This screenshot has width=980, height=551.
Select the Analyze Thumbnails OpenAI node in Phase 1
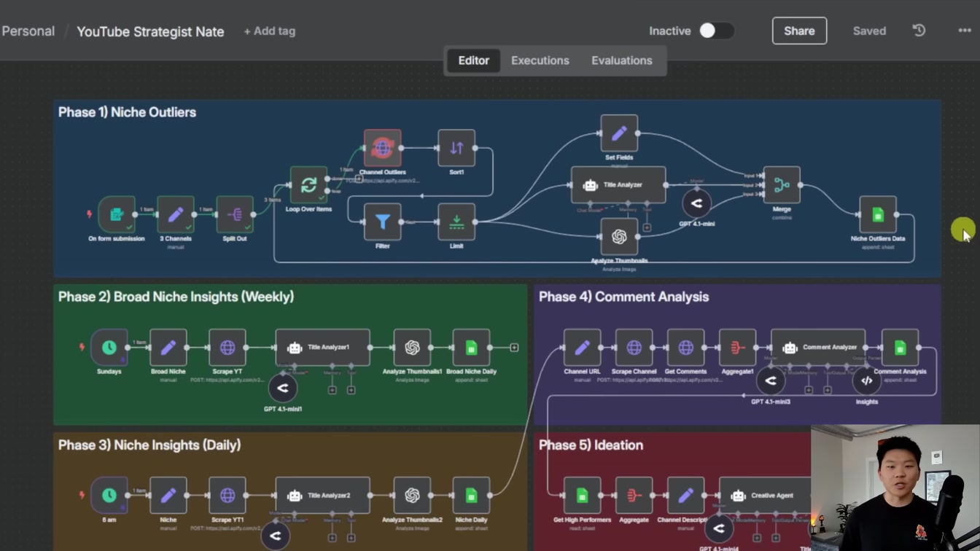click(619, 236)
